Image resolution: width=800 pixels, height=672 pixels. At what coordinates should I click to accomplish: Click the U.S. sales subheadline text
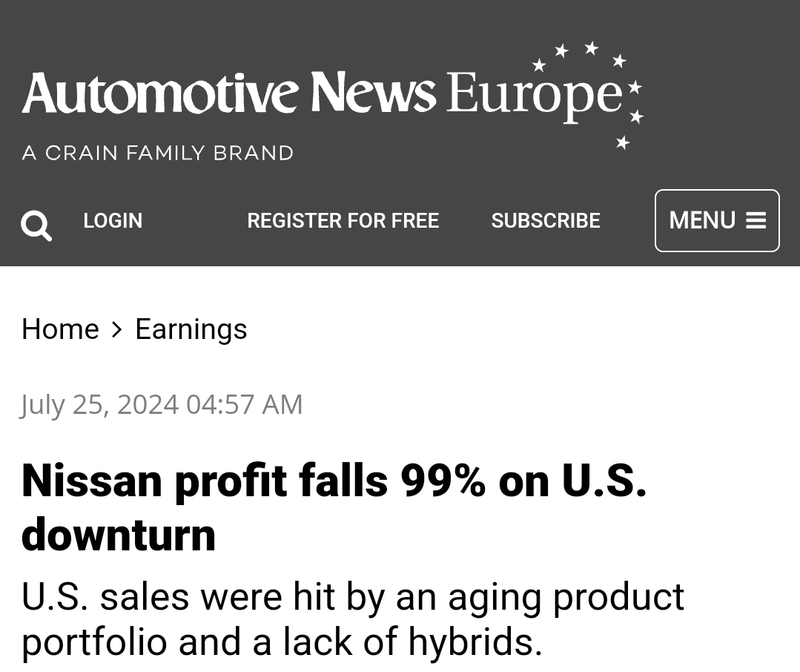(x=352, y=619)
